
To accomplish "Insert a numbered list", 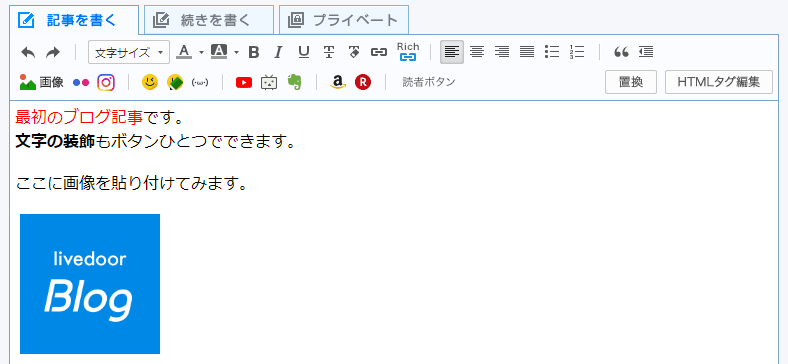I will [577, 52].
